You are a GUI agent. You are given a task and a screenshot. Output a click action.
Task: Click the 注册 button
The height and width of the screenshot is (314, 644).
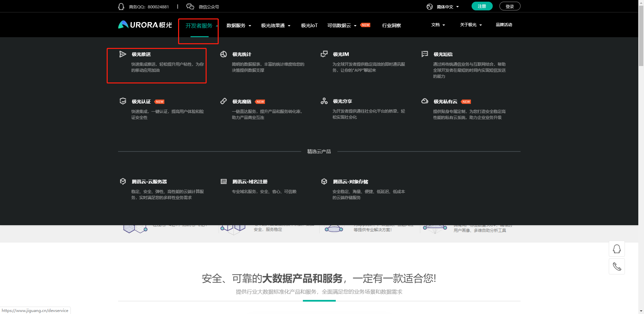tap(482, 6)
